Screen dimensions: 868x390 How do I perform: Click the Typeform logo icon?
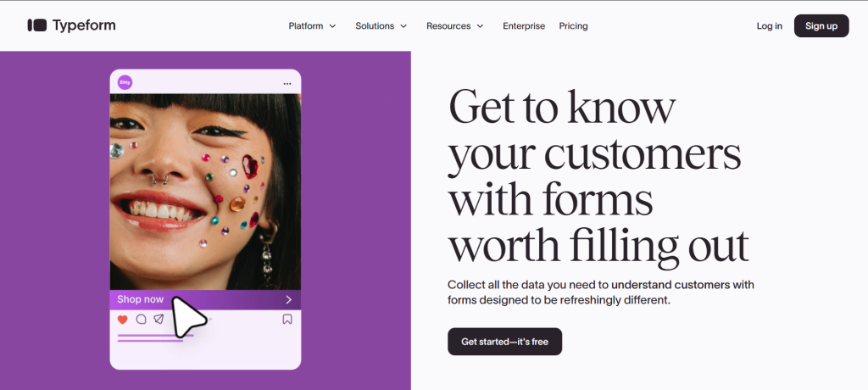click(36, 25)
